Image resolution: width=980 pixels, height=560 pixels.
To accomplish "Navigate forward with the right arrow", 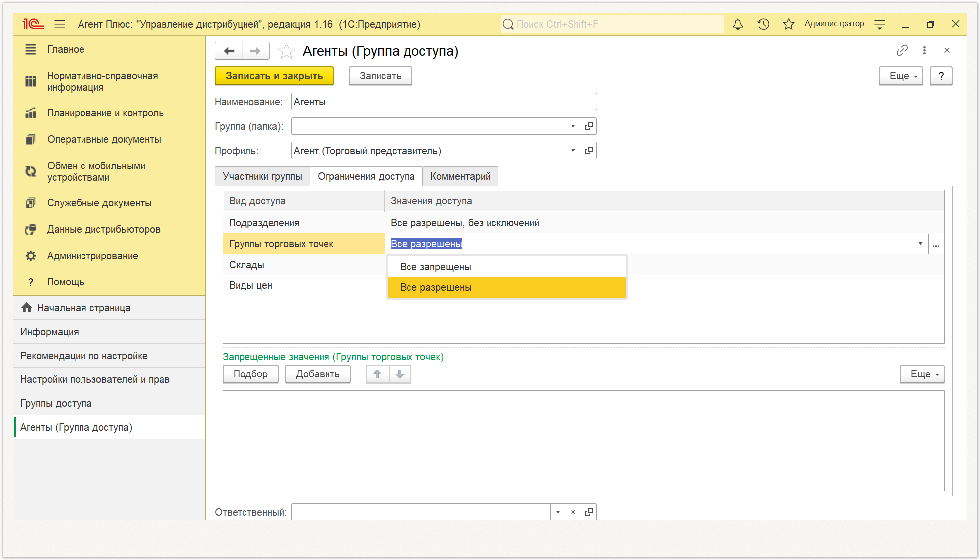I will pyautogui.click(x=255, y=51).
